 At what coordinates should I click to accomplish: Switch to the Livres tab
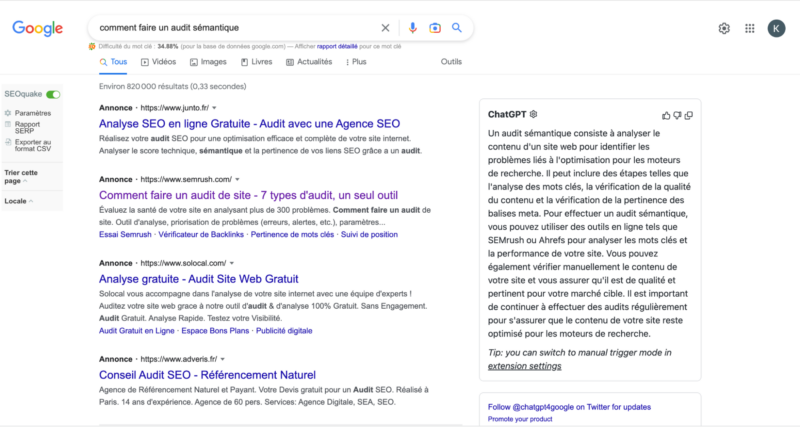coord(257,62)
